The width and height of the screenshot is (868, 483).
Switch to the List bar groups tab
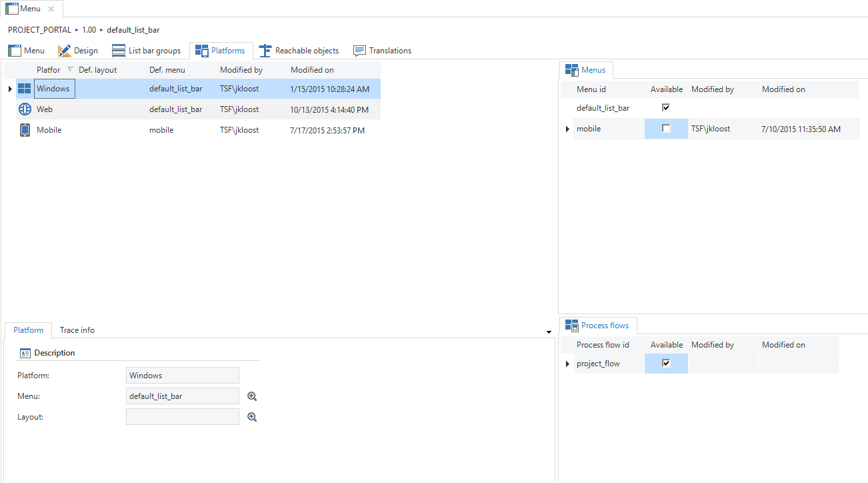tap(147, 51)
